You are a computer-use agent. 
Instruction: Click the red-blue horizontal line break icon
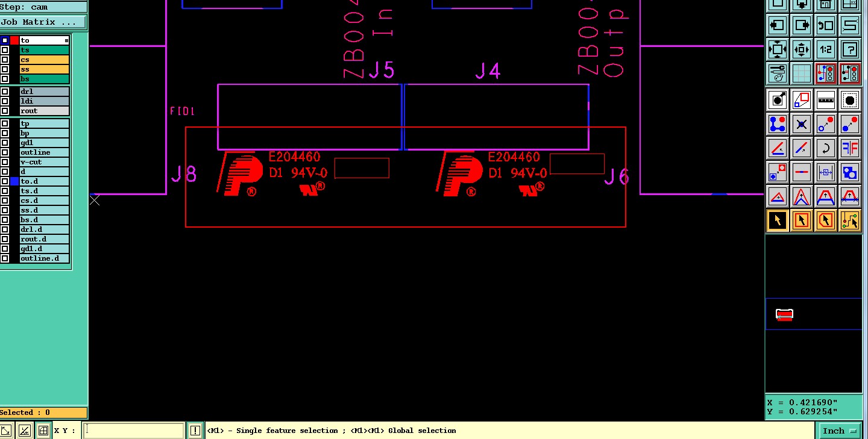[x=802, y=172]
